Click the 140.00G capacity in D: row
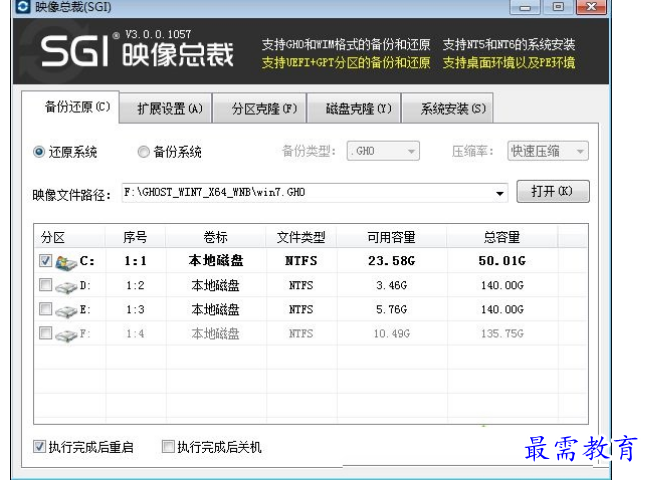The image size is (646, 480). pyautogui.click(x=502, y=285)
